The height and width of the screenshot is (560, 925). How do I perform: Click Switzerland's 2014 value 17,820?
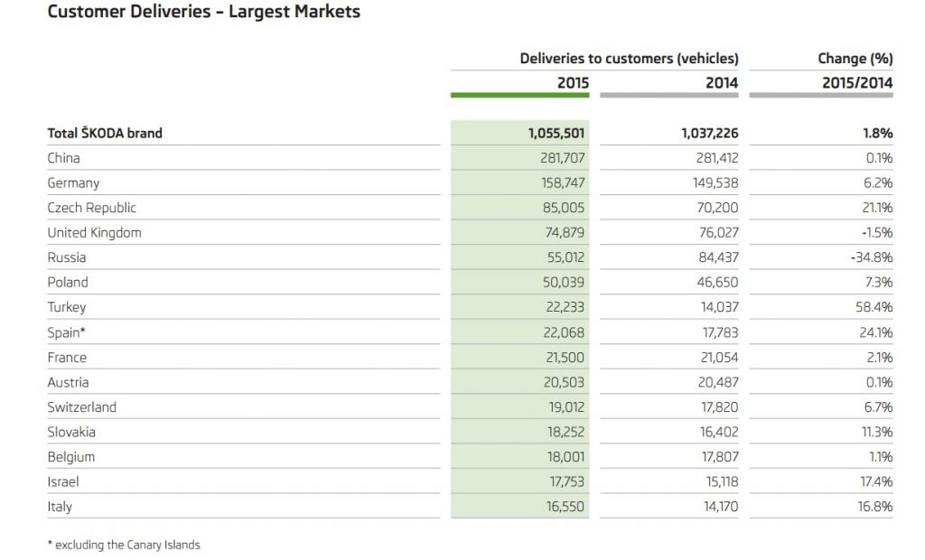719,407
